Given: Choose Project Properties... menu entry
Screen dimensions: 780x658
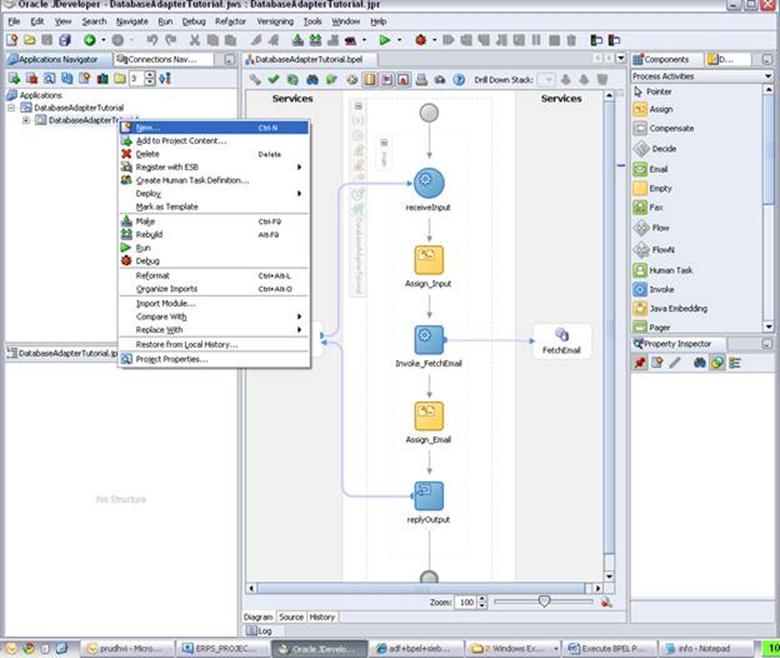Looking at the screenshot, I should tap(214, 359).
